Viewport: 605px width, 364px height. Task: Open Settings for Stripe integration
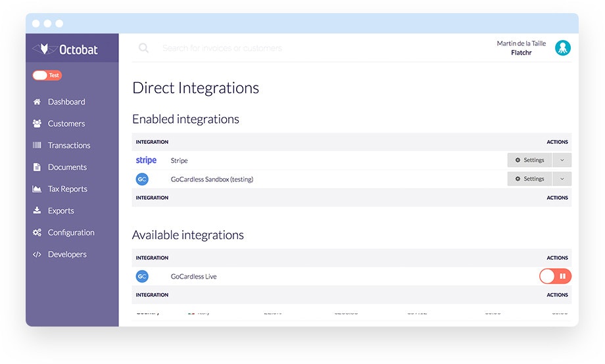point(529,160)
